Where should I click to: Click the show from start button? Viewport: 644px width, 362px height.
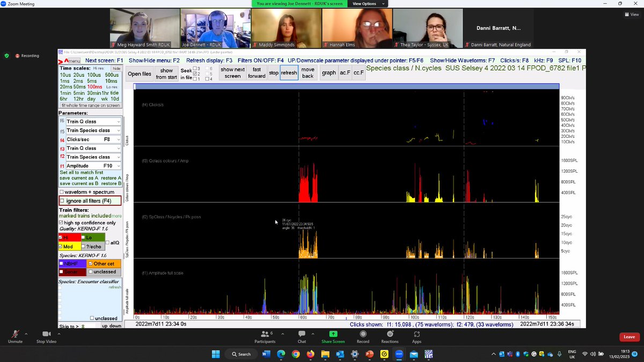166,73
